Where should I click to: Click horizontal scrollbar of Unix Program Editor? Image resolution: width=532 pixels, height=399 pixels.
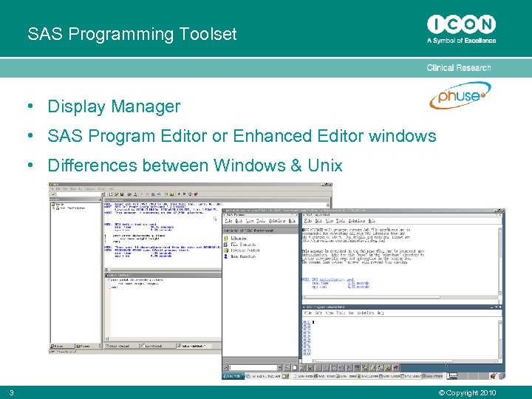[x=406, y=361]
